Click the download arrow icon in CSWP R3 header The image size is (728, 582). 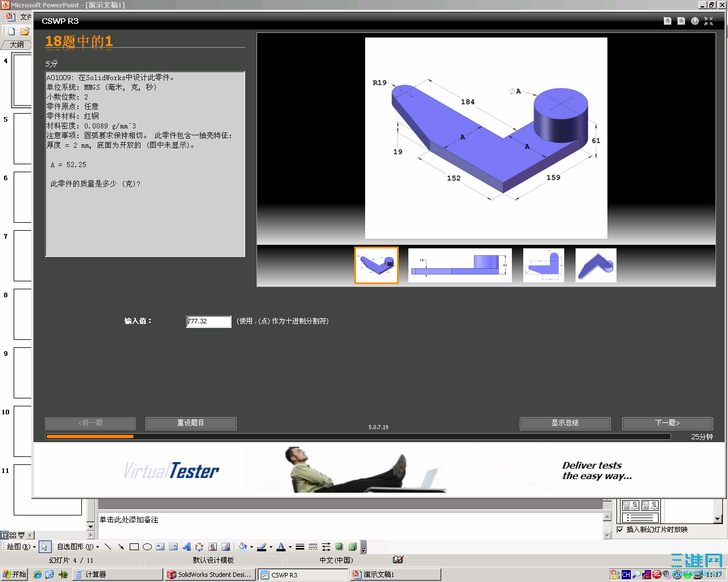tap(668, 21)
